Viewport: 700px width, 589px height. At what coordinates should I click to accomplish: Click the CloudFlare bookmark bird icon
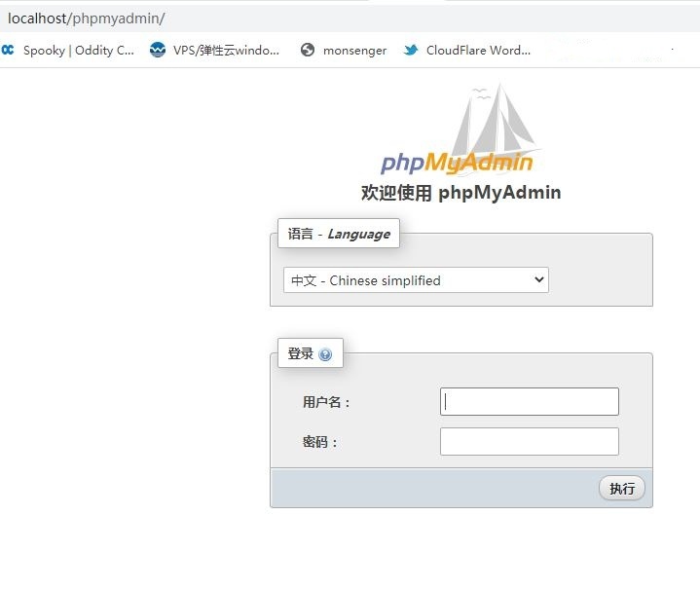pyautogui.click(x=411, y=50)
